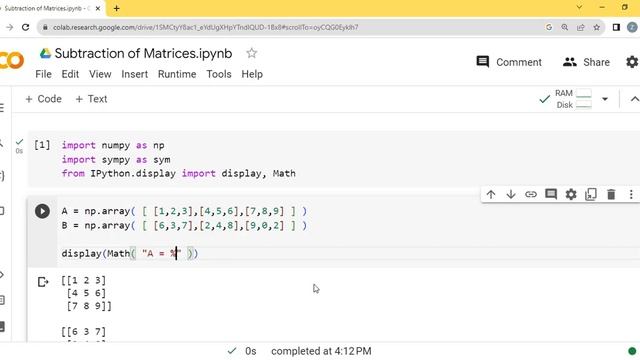Add a comment to the cell

click(551, 194)
